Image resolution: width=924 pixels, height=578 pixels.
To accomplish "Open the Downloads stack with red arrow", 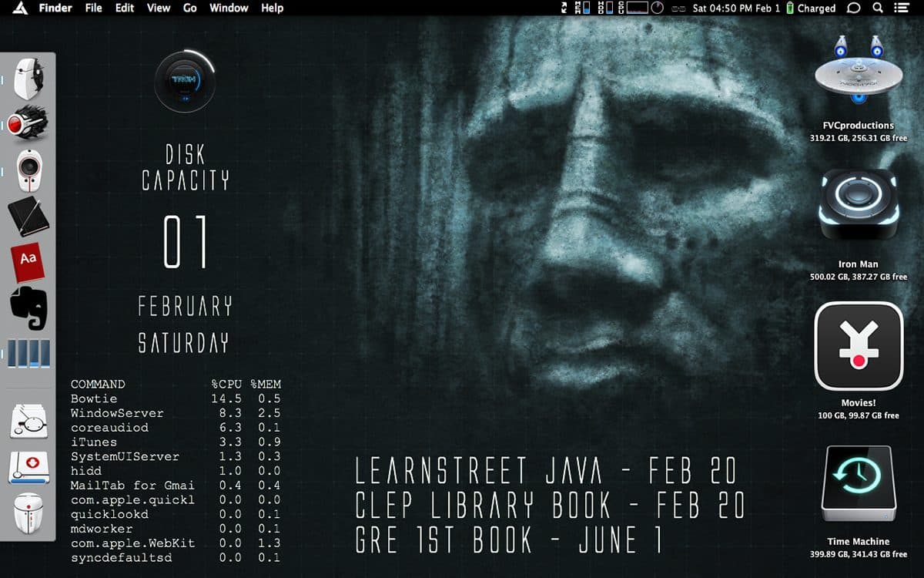I will pyautogui.click(x=29, y=465).
